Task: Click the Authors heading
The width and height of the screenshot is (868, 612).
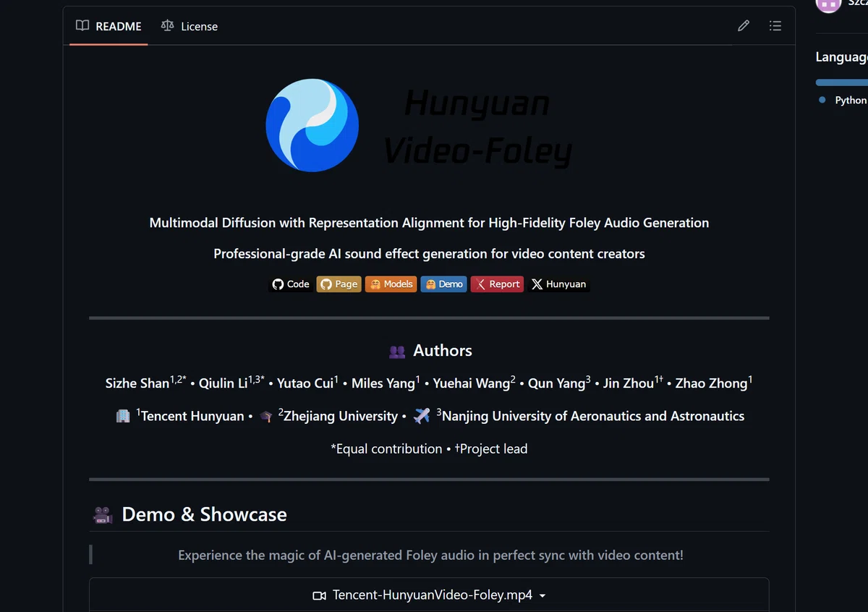Action: pos(443,351)
